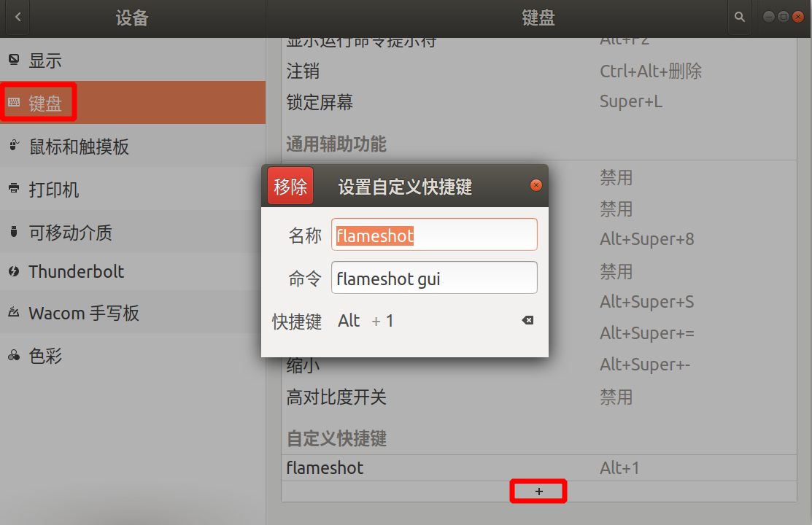This screenshot has width=812, height=525.
Task: Click the Alt+1 value in flameshot row
Action: tap(619, 468)
